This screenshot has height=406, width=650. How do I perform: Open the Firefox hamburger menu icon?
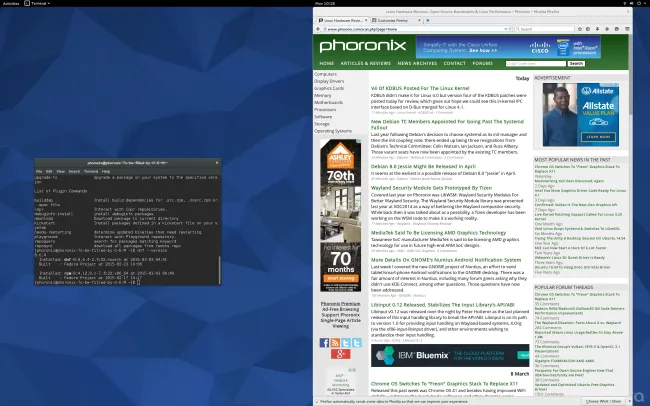click(x=627, y=29)
